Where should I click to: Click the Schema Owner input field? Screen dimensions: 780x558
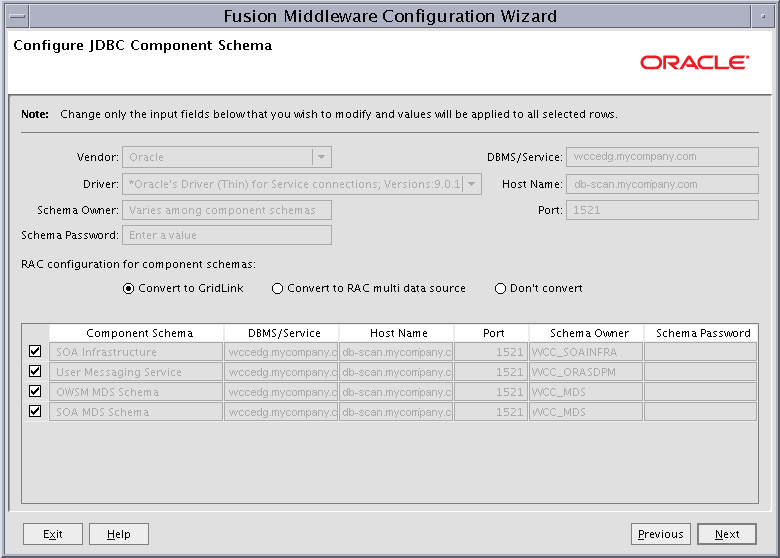227,210
